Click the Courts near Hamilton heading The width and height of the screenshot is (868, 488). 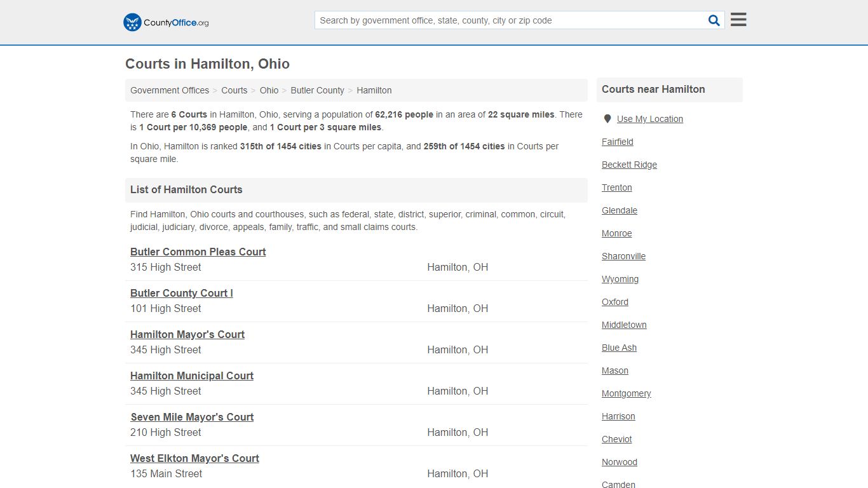(x=653, y=89)
